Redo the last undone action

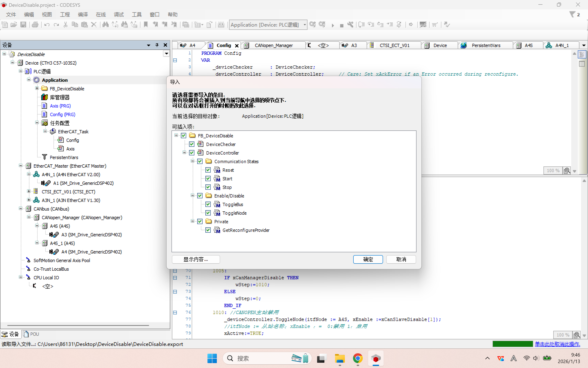[56, 25]
